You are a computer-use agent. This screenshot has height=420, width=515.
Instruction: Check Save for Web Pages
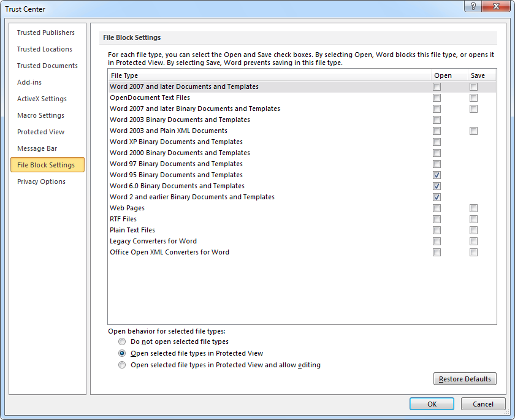[473, 208]
